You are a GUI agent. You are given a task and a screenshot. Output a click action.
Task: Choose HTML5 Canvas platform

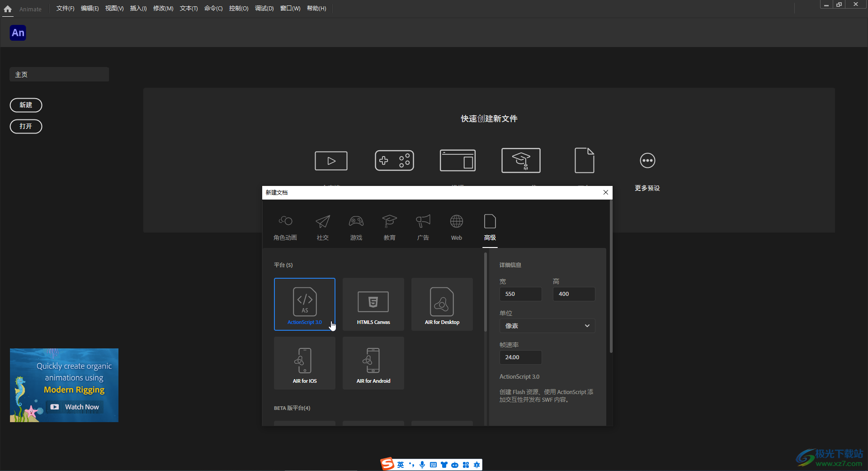pos(373,304)
